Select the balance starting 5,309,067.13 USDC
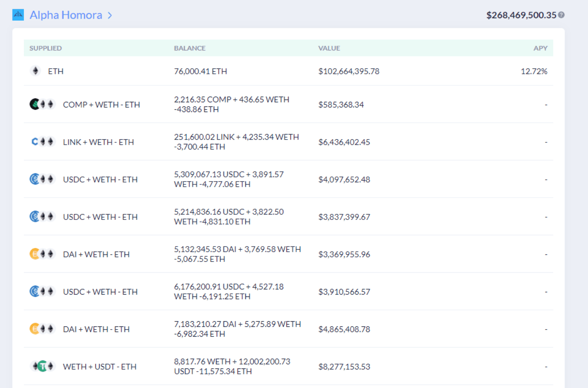The image size is (588, 388). (229, 179)
